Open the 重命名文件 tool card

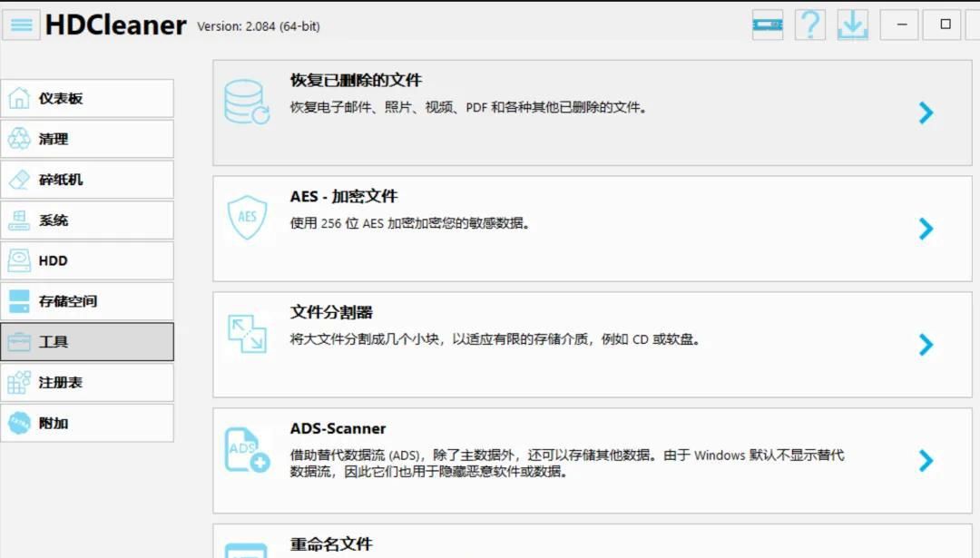593,541
